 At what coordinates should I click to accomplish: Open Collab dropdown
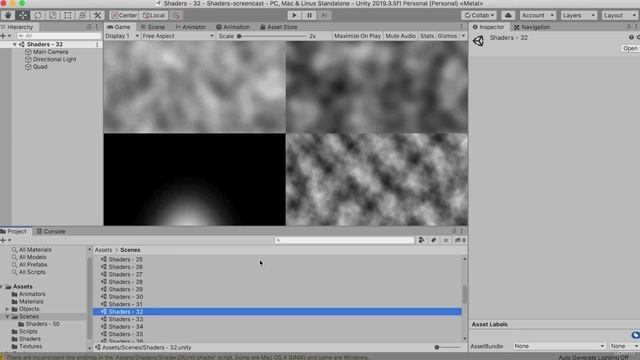[x=479, y=15]
